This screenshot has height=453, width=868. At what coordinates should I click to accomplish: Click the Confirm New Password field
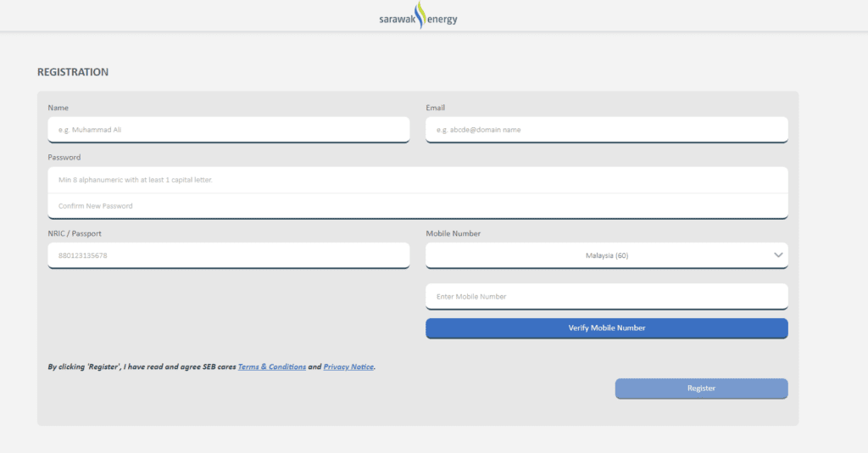click(418, 206)
